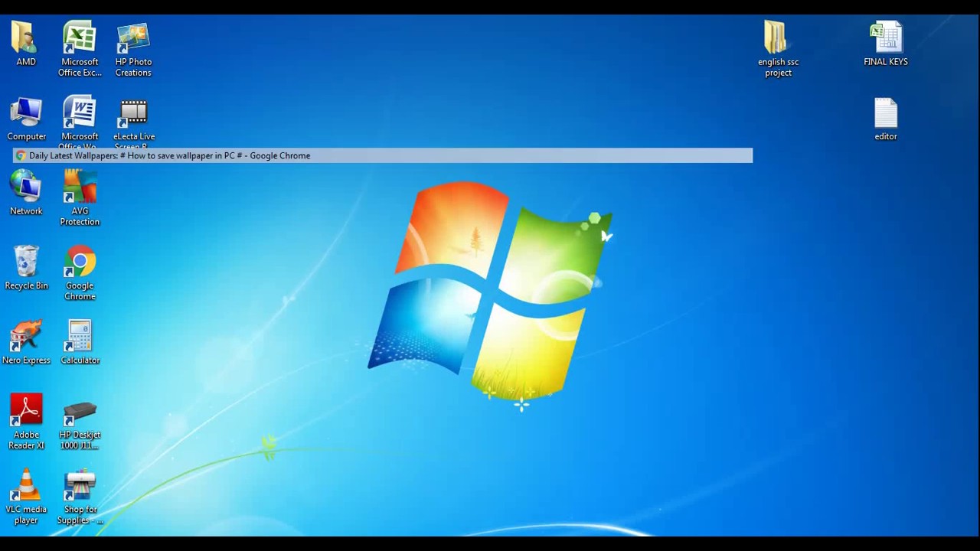Select the VLC media player shortcut
This screenshot has height=551, width=980.
pyautogui.click(x=26, y=497)
